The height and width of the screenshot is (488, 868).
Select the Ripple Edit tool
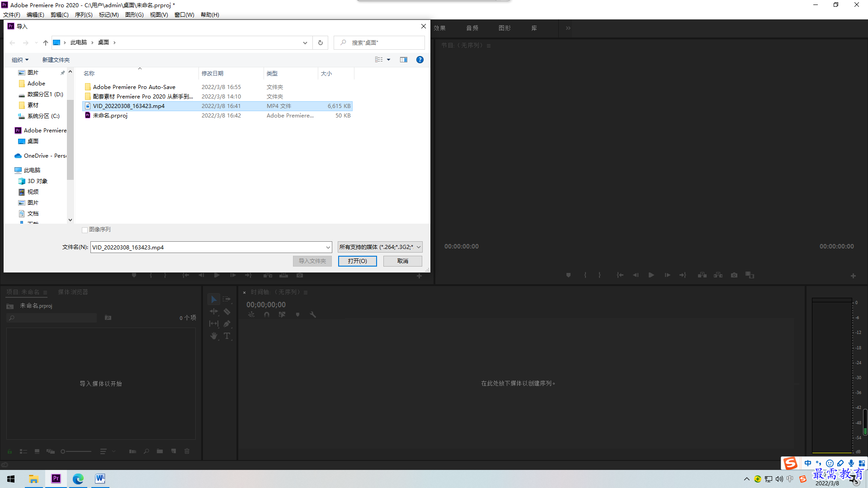point(214,311)
